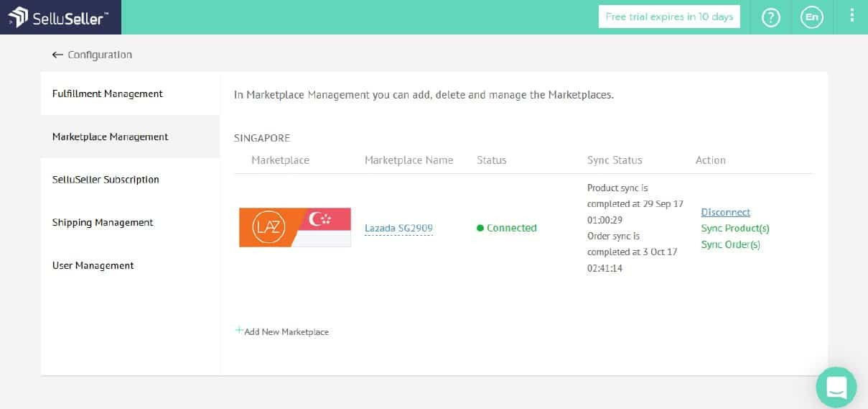This screenshot has height=409, width=868.
Task: Open the vertical three-dot menu
Action: (852, 16)
